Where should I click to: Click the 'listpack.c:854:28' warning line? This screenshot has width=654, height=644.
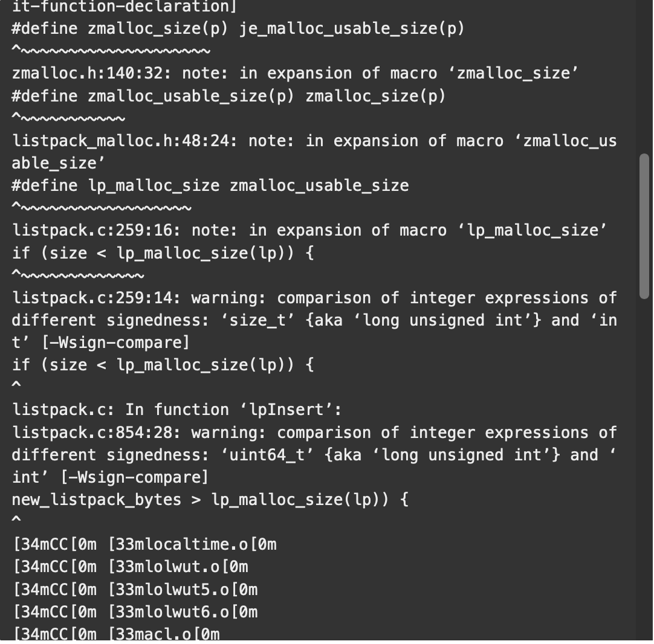[x=314, y=455]
